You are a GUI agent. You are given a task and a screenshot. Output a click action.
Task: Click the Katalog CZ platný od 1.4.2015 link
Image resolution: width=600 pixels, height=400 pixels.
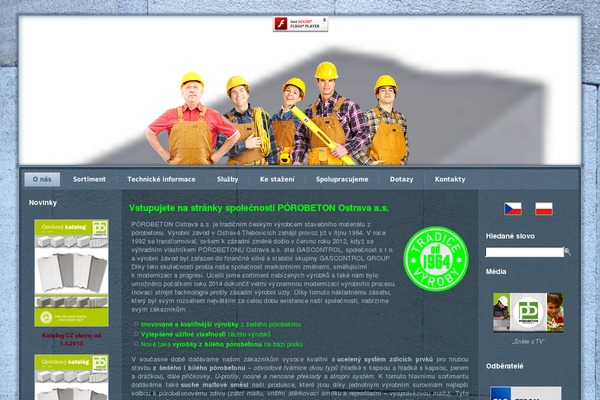click(72, 340)
